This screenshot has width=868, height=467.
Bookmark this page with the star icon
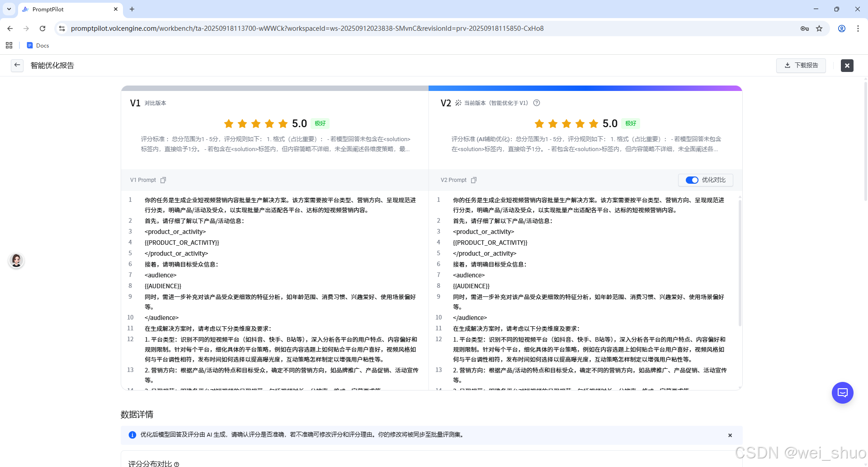tap(819, 29)
